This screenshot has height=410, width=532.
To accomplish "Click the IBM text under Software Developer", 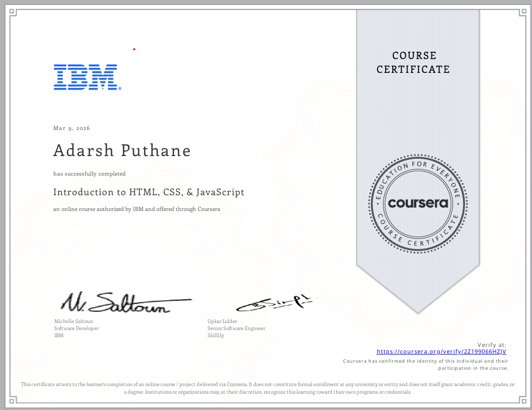I will [x=59, y=336].
